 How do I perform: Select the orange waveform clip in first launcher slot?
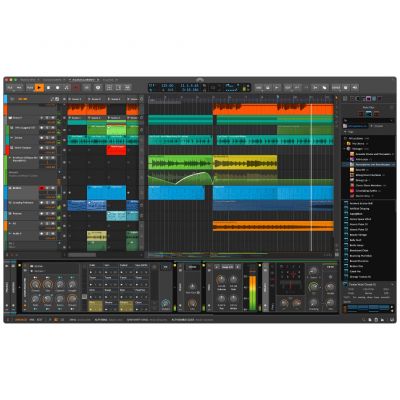77,109
